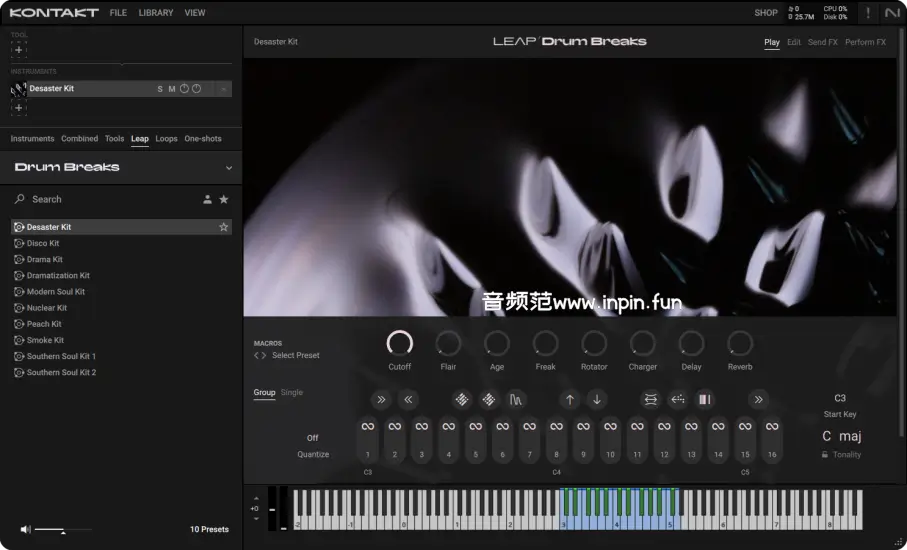Click the down arrow pitch icon
Viewport: 907px width, 550px height.
[x=597, y=399]
